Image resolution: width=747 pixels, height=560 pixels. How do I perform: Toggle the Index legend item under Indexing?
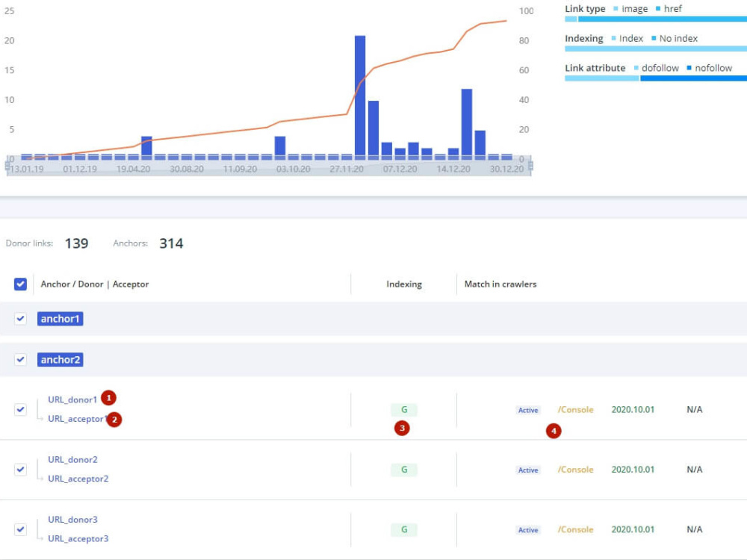tap(627, 38)
